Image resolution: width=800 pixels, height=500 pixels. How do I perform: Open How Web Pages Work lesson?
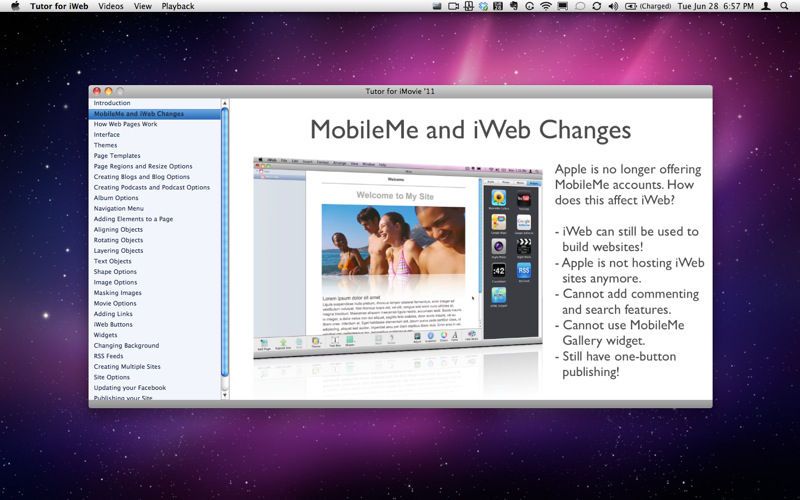point(155,124)
